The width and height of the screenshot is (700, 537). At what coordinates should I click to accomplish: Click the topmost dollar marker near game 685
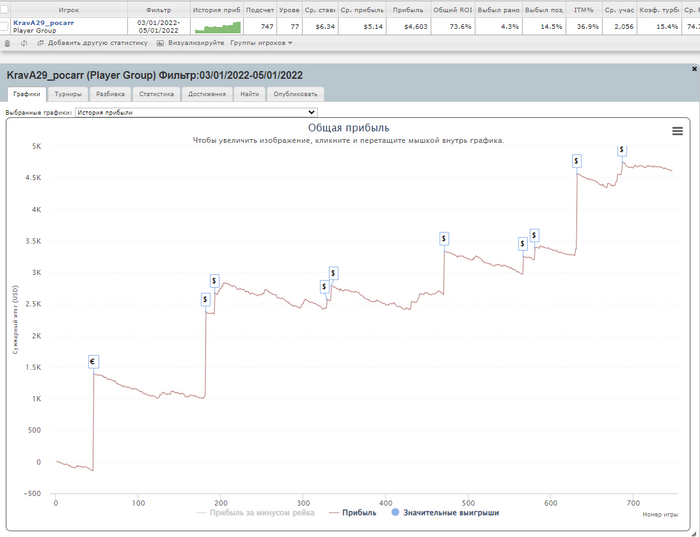pos(622,150)
